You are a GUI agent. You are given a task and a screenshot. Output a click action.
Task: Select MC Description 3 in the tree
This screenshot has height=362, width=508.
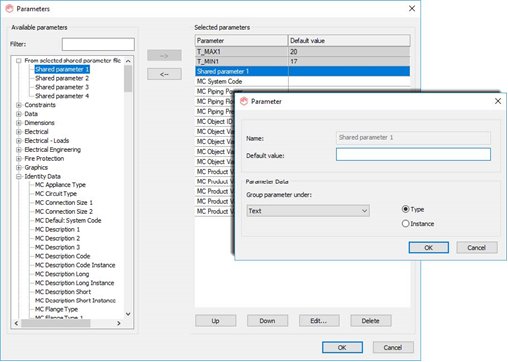(57, 247)
